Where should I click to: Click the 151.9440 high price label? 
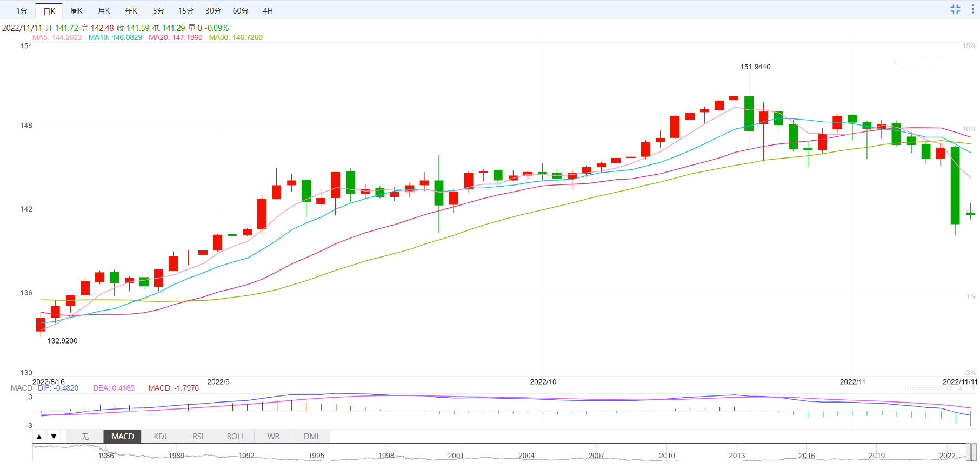click(756, 67)
